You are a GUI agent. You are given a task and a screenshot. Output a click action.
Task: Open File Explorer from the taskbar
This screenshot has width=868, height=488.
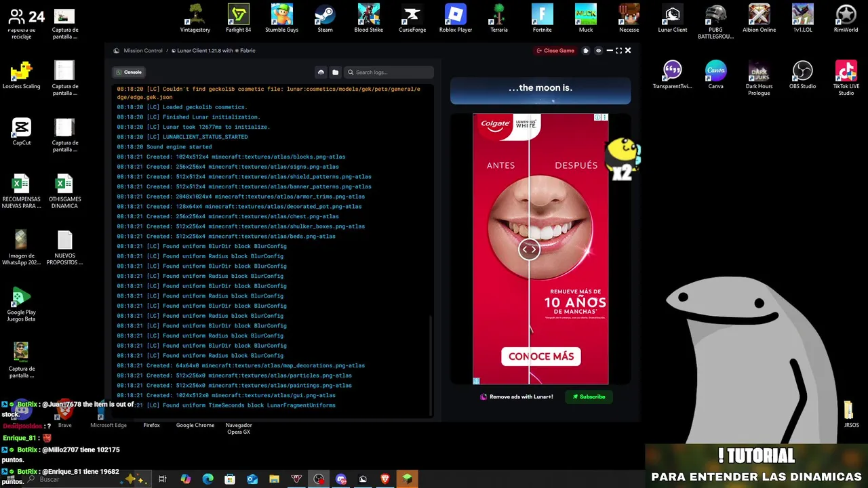click(274, 479)
